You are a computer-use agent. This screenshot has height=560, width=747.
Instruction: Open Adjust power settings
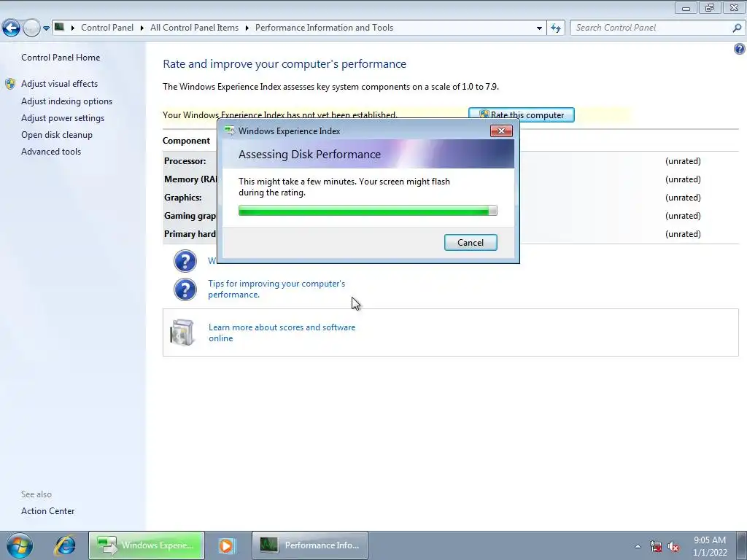tap(63, 117)
